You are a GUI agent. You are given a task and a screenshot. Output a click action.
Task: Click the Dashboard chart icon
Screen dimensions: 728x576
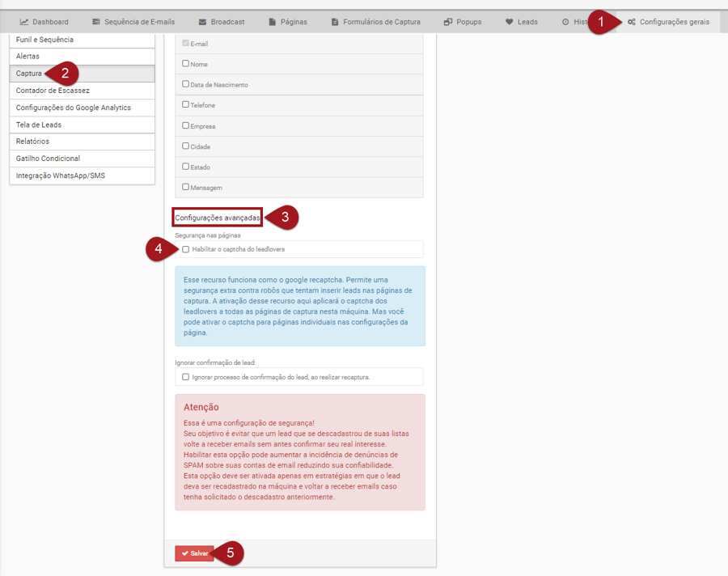click(24, 22)
